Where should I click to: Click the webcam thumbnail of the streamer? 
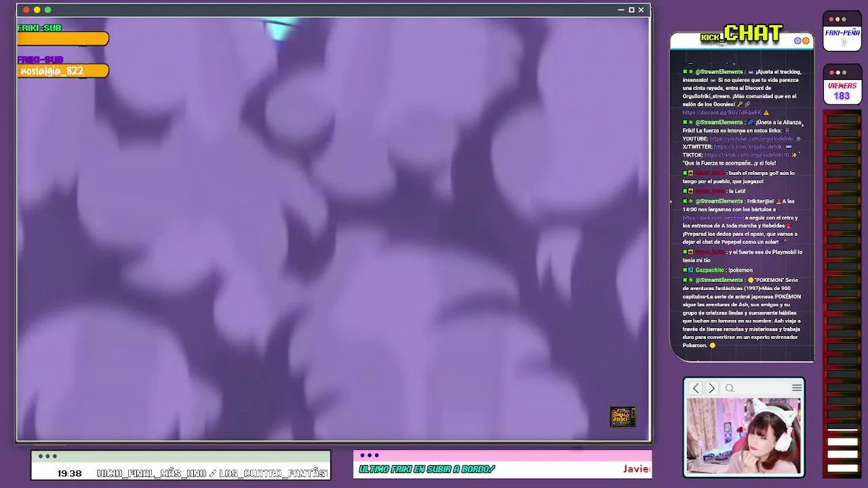(x=744, y=436)
